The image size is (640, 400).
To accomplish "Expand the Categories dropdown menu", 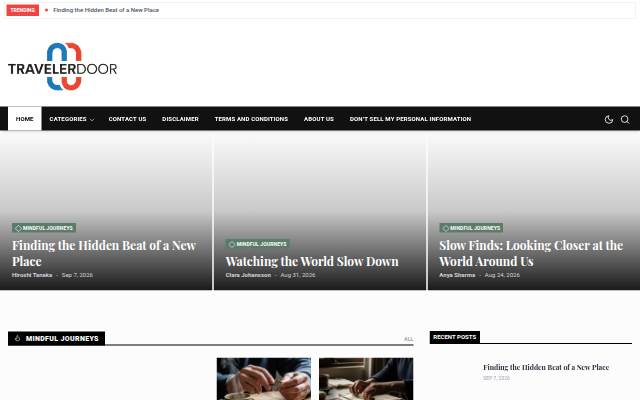I will (72, 119).
